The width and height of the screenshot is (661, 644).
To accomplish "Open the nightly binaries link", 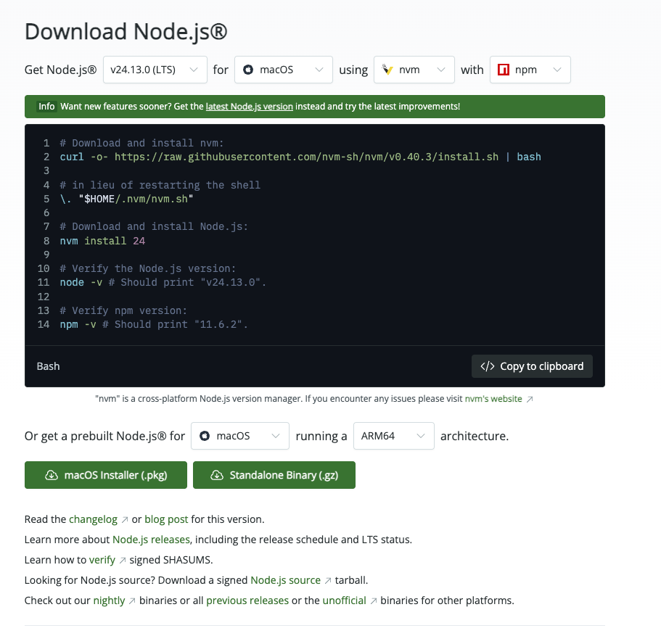I will [x=109, y=600].
